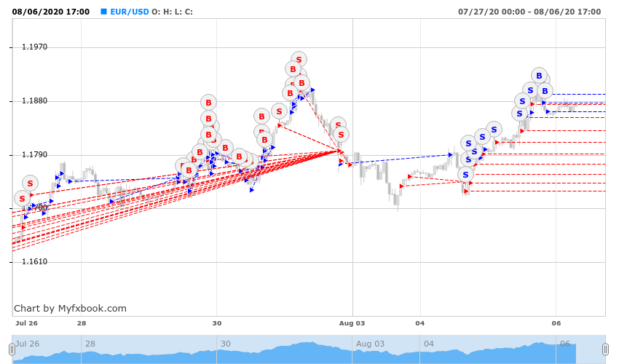Click the Aug 03 label on the main date axis
The height and width of the screenshot is (364, 619).
click(x=352, y=323)
